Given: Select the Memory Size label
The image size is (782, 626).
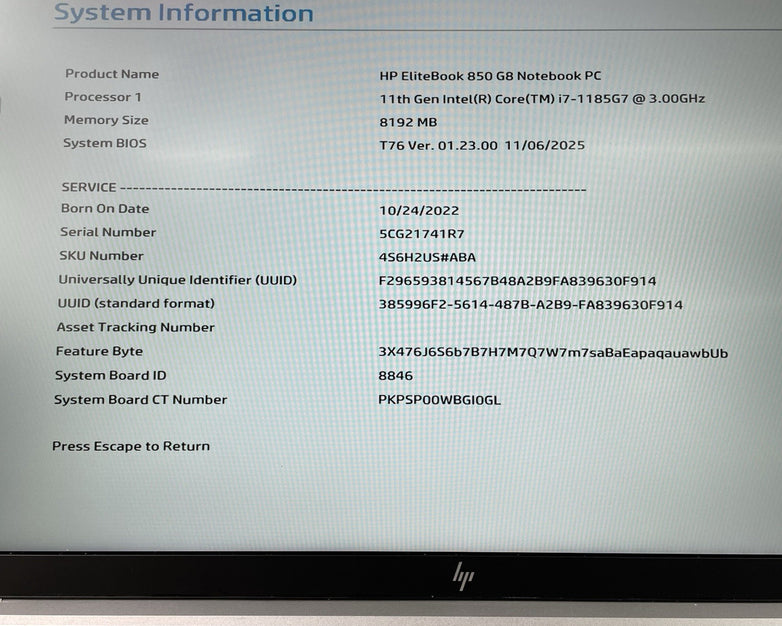Looking at the screenshot, I should [106, 120].
